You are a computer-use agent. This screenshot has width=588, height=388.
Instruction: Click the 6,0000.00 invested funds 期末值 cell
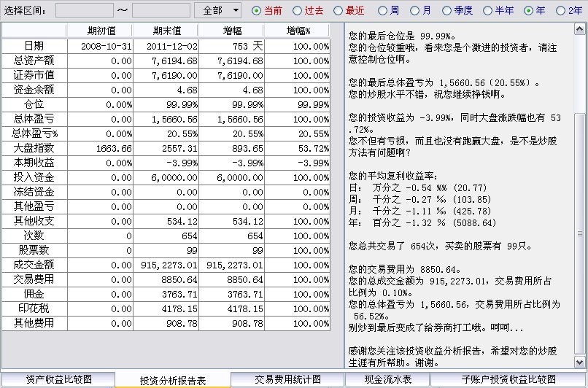[x=166, y=178]
